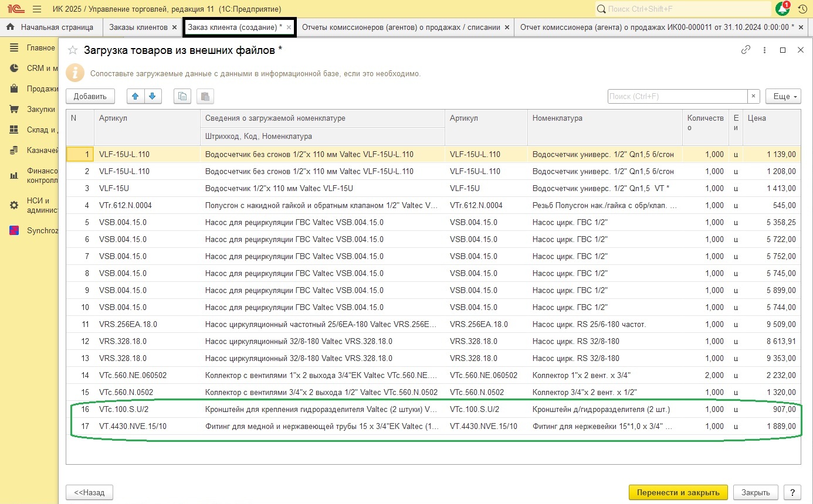This screenshot has height=504, width=813.
Task: Select row 16 Кронштейн д/гидроразделителя
Action: pos(601,409)
